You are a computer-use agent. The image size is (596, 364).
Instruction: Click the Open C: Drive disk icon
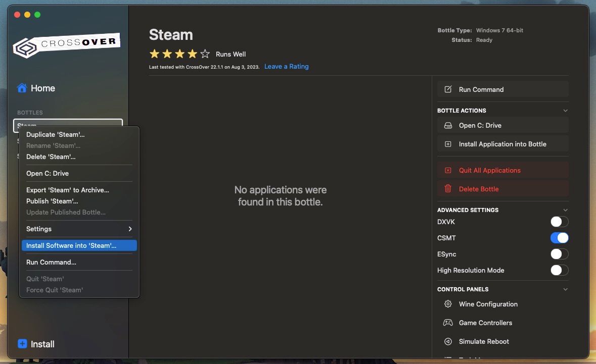pyautogui.click(x=448, y=125)
